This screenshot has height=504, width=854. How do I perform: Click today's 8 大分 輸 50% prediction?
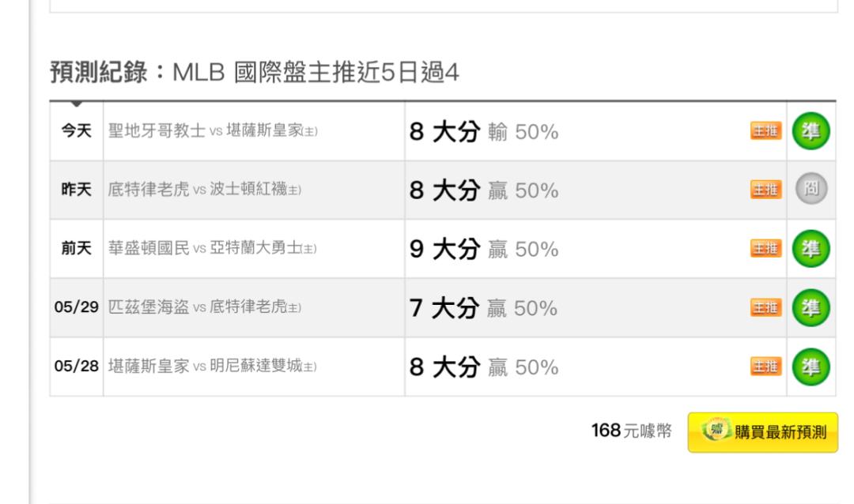pyautogui.click(x=484, y=132)
